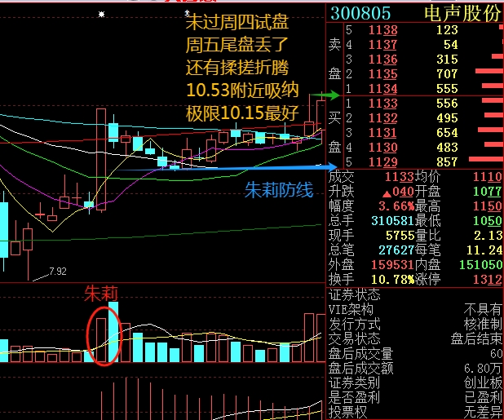Screen dimensions: 504x420
Task: Click the 最高 high price 1150
Action: tap(488, 206)
